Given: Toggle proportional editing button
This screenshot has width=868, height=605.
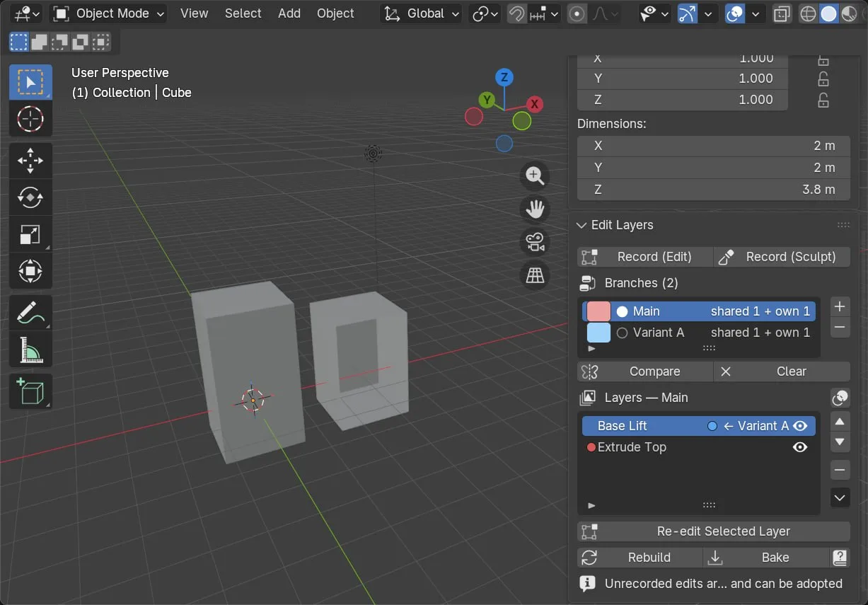Looking at the screenshot, I should 577,13.
